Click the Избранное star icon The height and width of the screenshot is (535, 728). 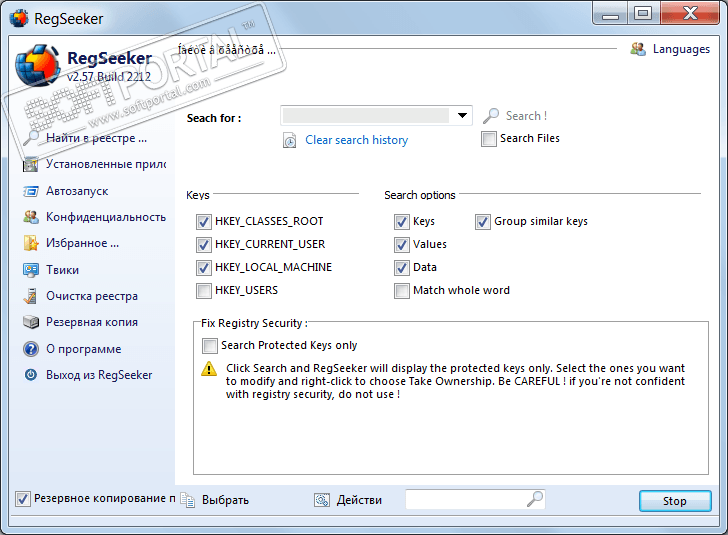(31, 243)
